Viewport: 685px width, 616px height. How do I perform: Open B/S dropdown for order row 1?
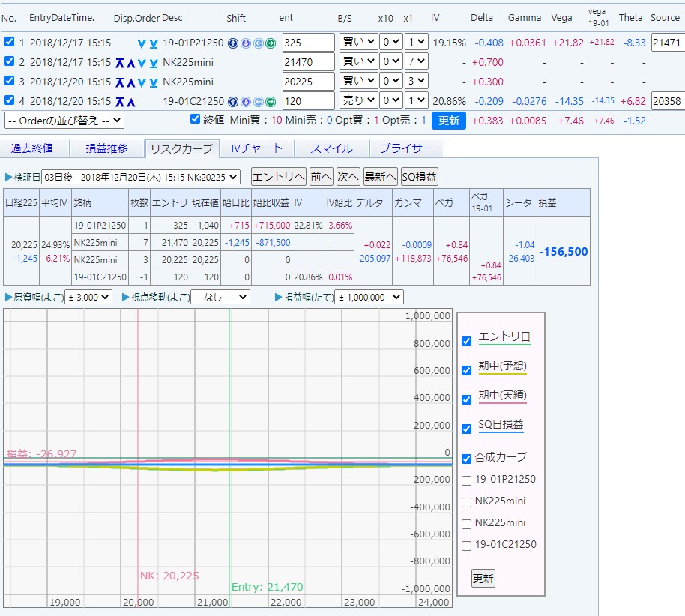359,42
